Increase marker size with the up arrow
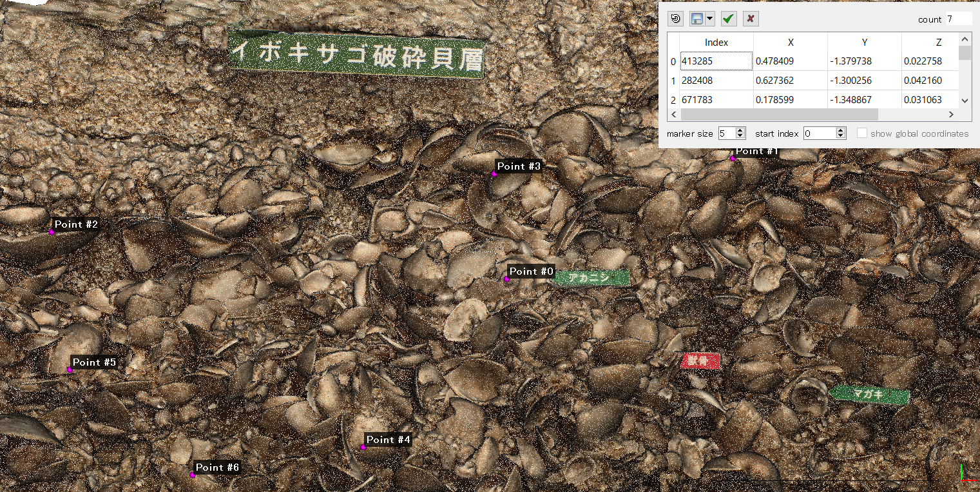 pyautogui.click(x=740, y=130)
